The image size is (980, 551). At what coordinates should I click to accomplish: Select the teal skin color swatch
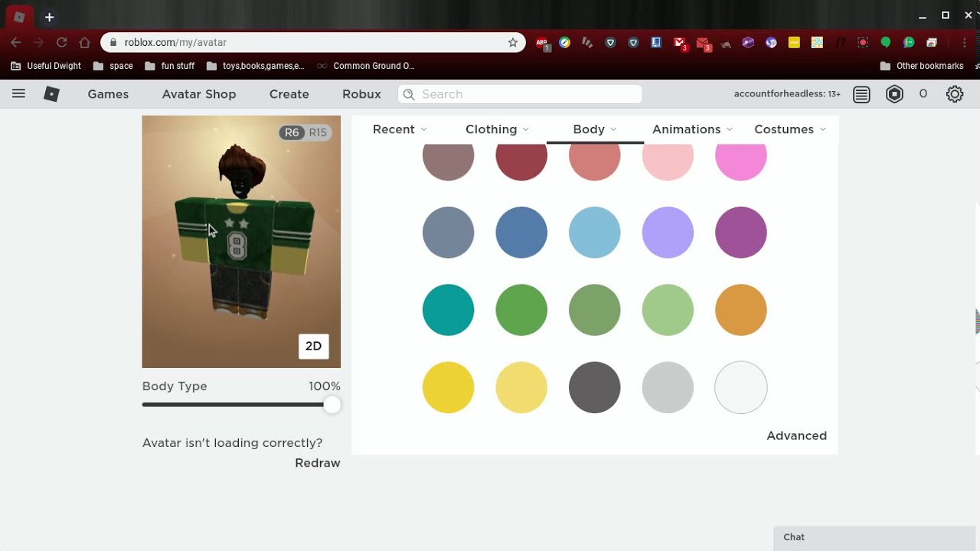point(449,310)
